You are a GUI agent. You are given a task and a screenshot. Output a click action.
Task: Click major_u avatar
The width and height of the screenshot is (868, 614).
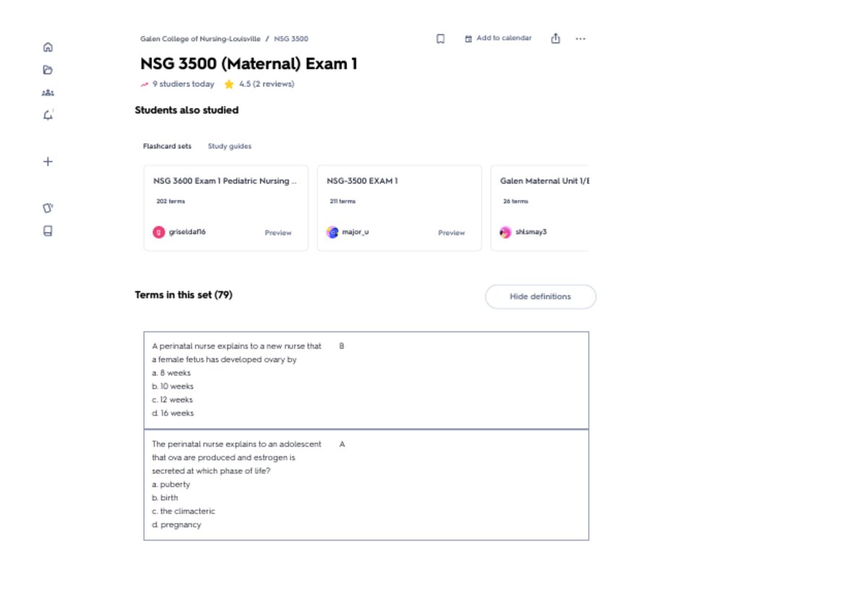coord(333,232)
